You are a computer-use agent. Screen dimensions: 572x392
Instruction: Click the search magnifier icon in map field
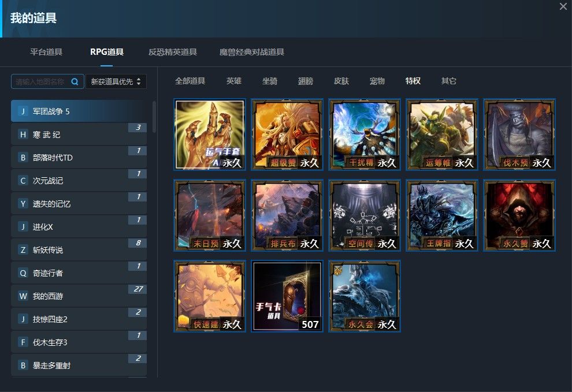click(x=75, y=82)
